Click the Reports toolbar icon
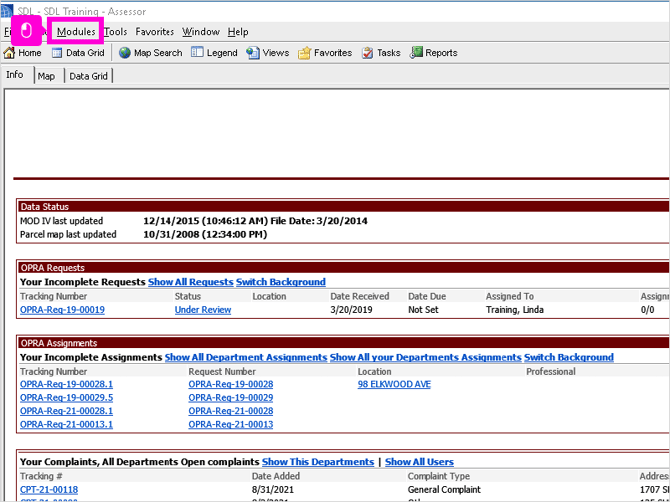Screen dimensions: 670x502 point(416,53)
